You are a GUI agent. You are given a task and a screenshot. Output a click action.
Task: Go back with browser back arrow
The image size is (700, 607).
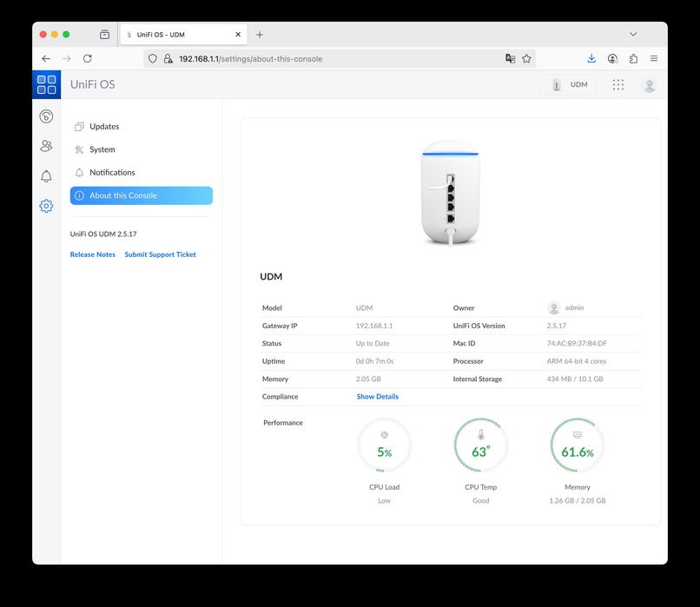[46, 58]
